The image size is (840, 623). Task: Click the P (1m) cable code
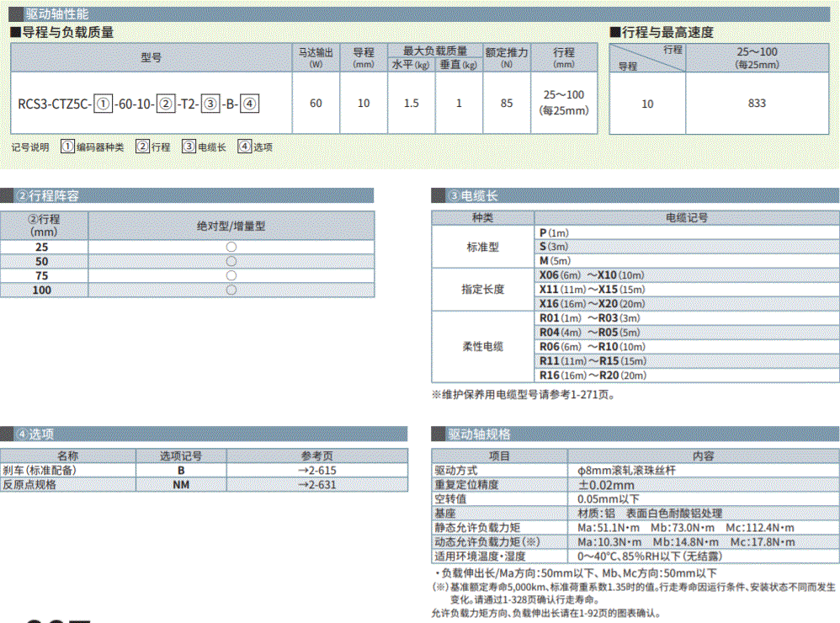[x=554, y=233]
